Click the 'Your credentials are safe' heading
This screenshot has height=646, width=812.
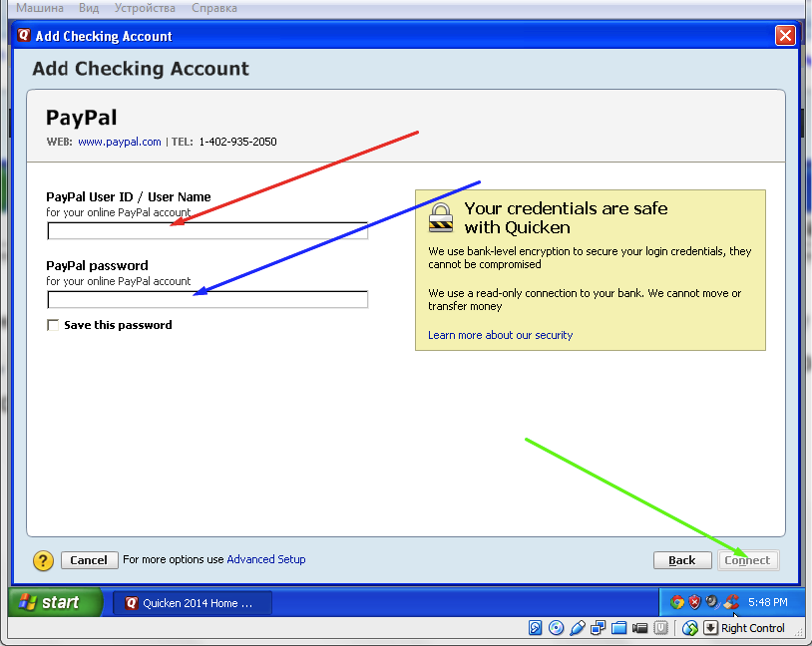tap(566, 218)
